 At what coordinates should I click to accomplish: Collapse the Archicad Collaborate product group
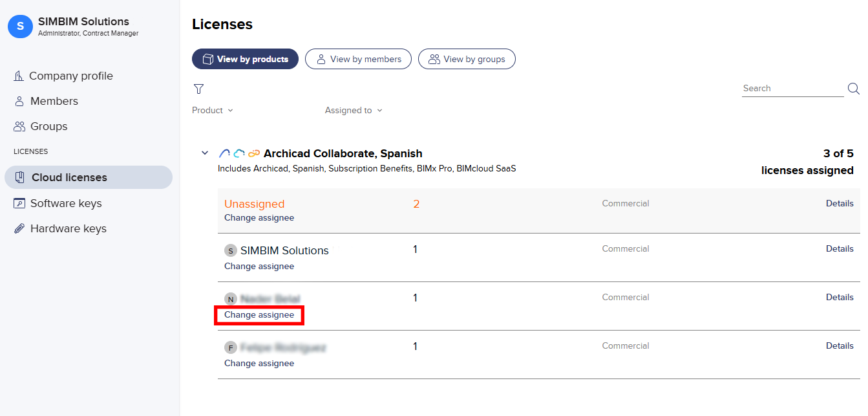(x=205, y=153)
